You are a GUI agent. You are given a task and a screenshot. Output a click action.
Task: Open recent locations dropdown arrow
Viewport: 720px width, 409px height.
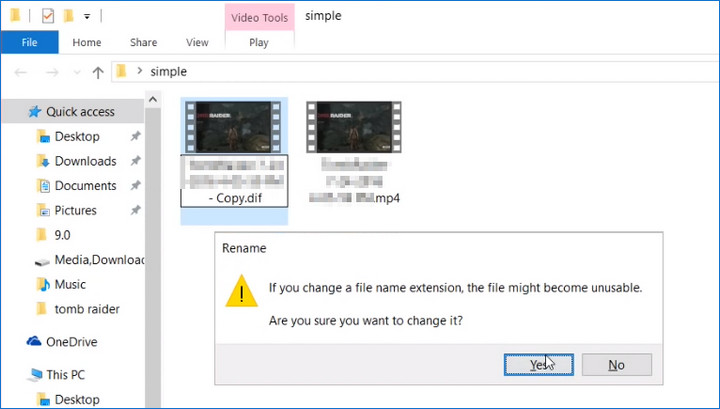point(77,73)
